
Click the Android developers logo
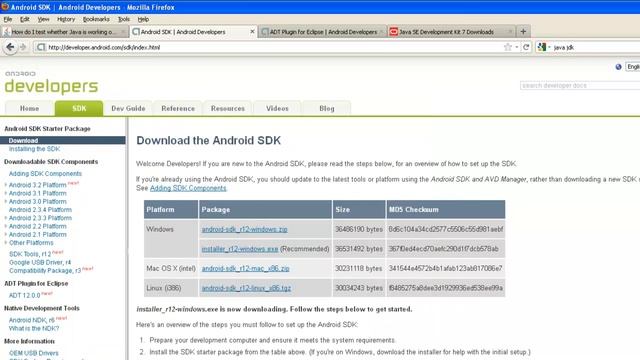tap(51, 82)
